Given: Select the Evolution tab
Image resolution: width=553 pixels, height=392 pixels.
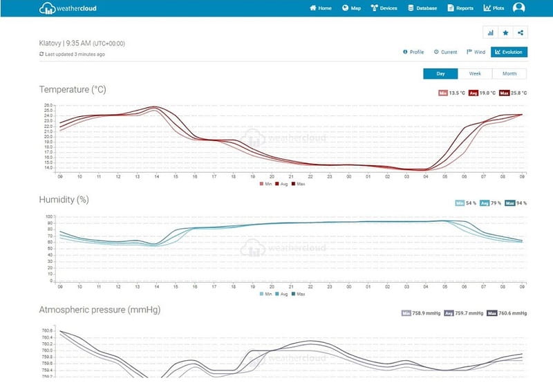Looking at the screenshot, I should (x=509, y=52).
